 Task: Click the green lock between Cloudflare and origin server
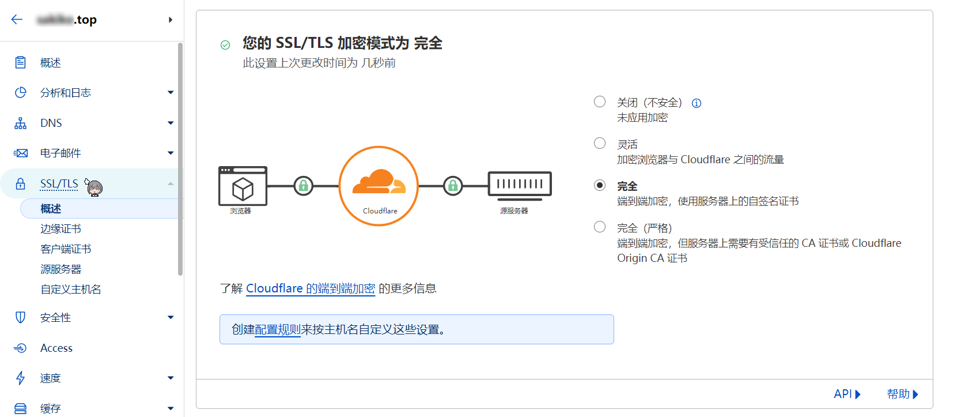pos(453,186)
